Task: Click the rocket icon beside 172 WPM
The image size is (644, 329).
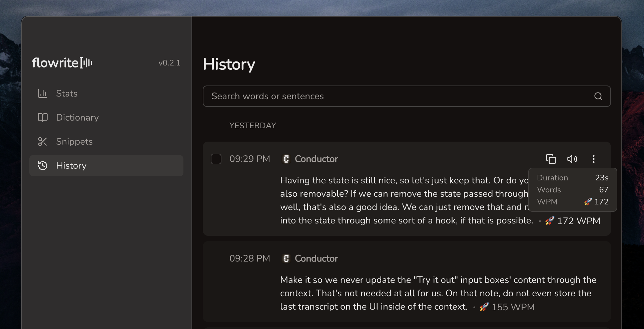Action: (x=549, y=220)
